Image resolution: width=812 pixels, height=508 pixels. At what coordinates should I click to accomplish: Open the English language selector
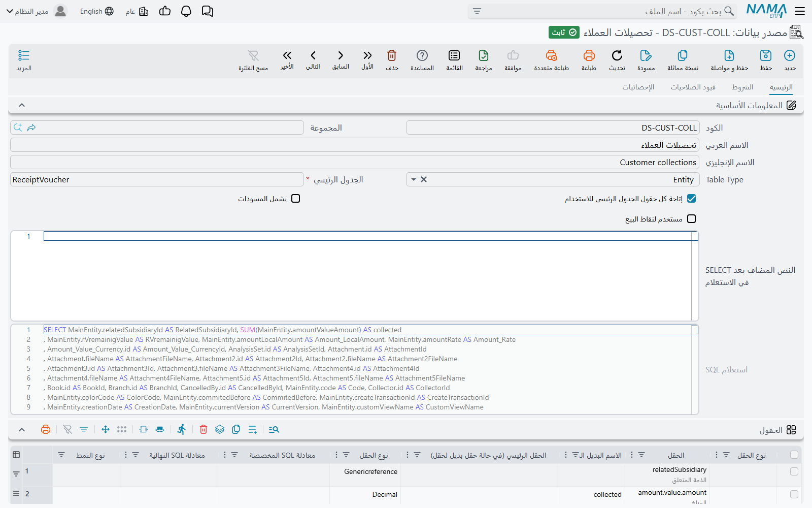pyautogui.click(x=96, y=11)
